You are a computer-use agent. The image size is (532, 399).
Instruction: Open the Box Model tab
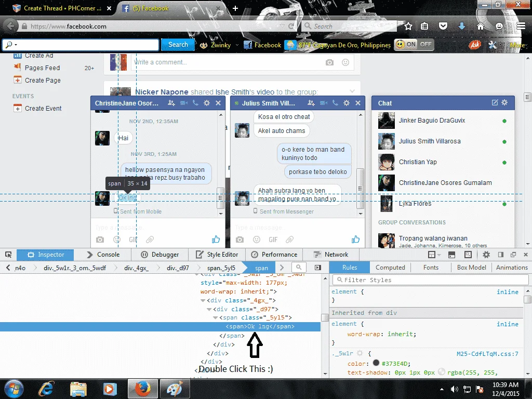[x=471, y=268]
